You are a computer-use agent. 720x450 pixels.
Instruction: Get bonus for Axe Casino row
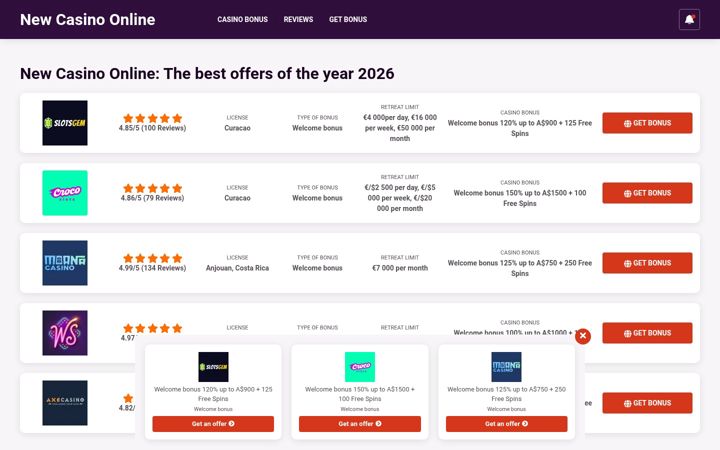[x=647, y=403]
